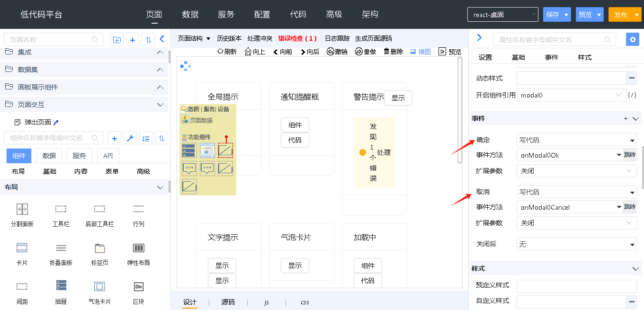Switch to the 表单 component category
This screenshot has width=644, height=310.
click(x=112, y=171)
